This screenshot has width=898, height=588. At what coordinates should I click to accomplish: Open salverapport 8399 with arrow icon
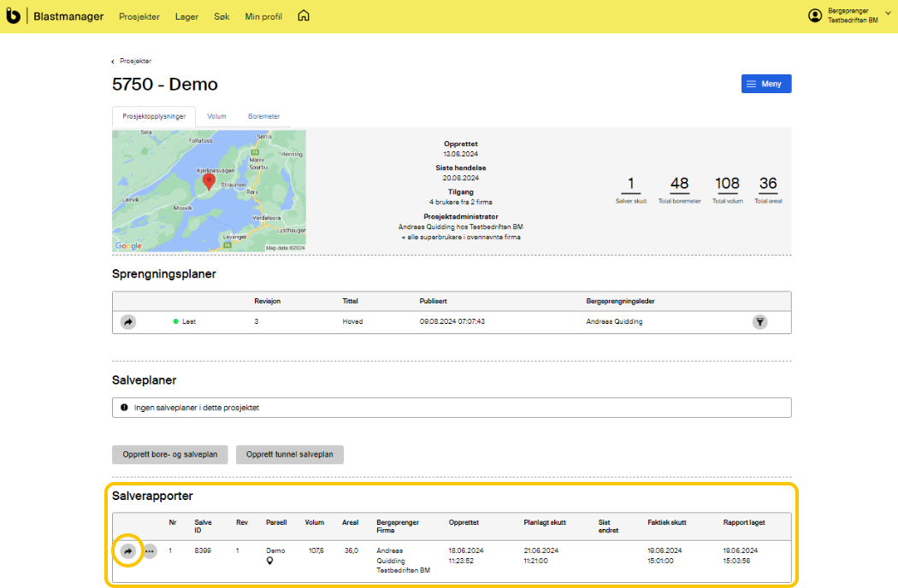pos(127,551)
